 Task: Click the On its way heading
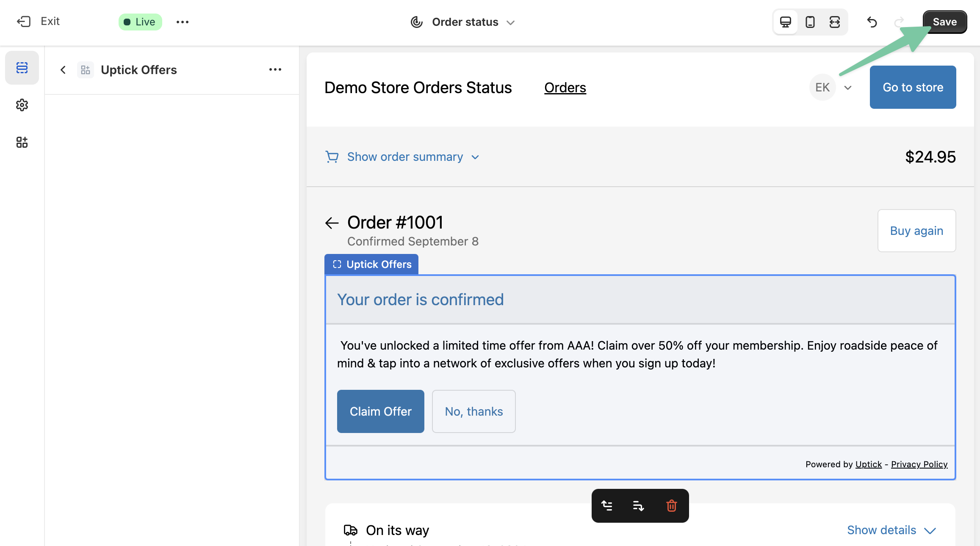tap(398, 530)
